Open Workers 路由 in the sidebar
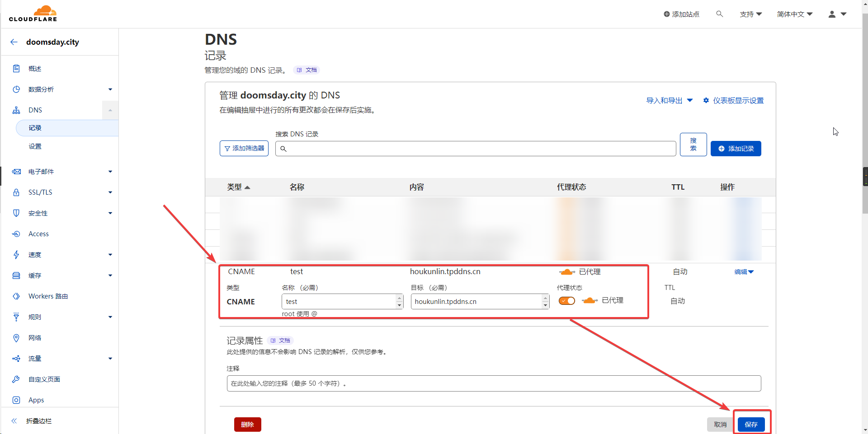This screenshot has width=868, height=434. [x=48, y=296]
